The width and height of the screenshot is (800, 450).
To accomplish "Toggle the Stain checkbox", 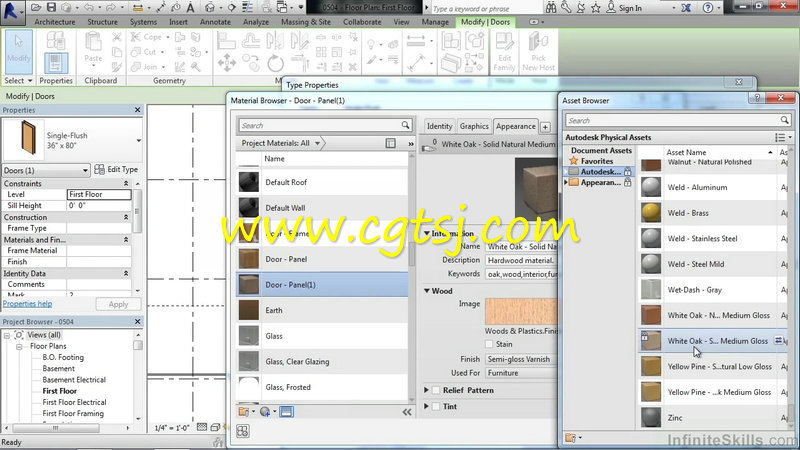I will click(x=489, y=344).
